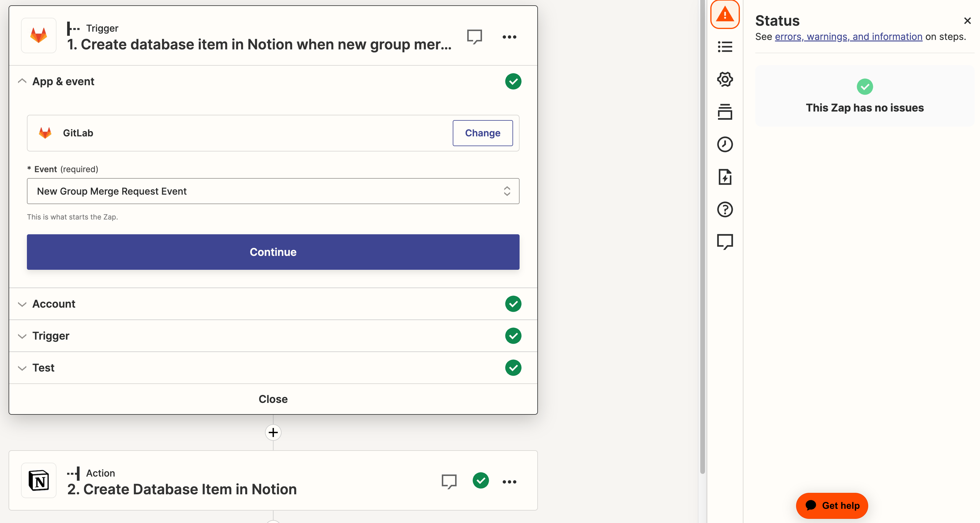
Task: Click green check on Notion action step
Action: click(x=481, y=480)
